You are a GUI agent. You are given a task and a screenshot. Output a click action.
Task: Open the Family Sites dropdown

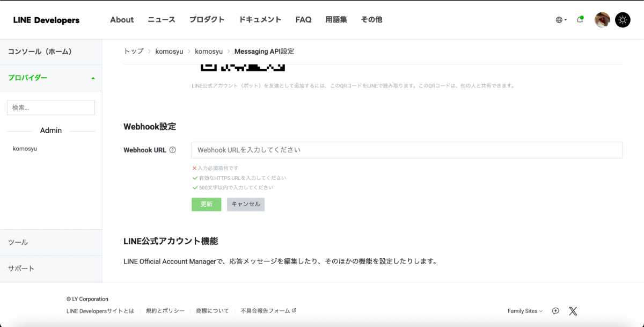click(x=525, y=311)
